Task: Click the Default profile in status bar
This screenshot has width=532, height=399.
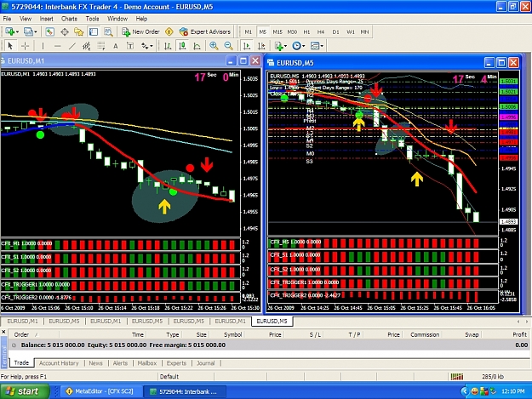Action: tap(169, 376)
